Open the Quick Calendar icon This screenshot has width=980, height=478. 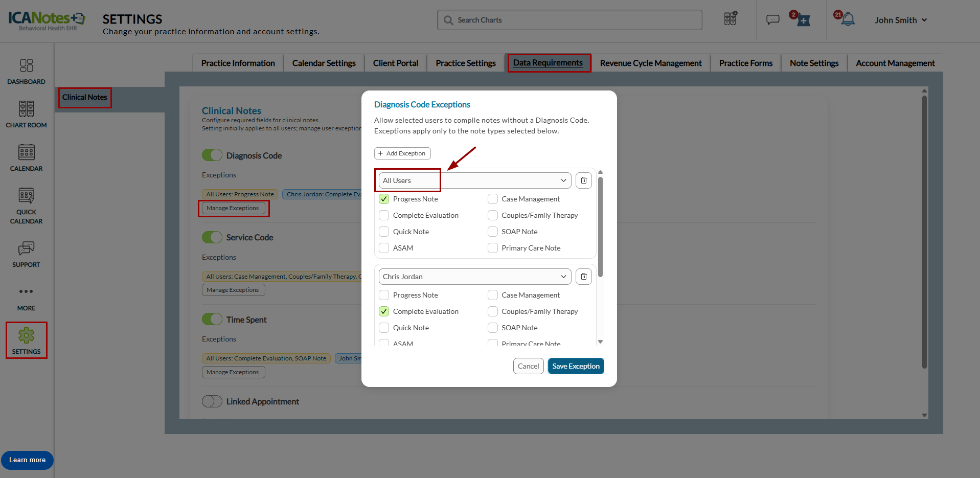point(26,206)
